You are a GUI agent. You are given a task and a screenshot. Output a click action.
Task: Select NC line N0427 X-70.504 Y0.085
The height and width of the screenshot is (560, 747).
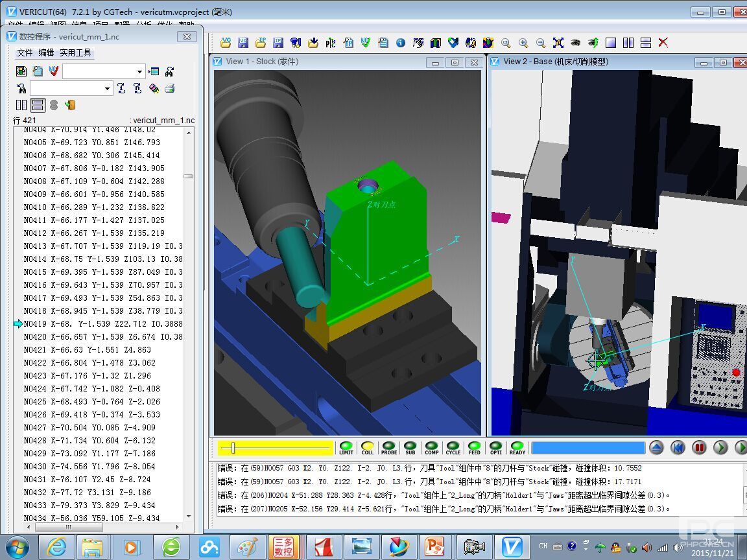[x=89, y=428]
